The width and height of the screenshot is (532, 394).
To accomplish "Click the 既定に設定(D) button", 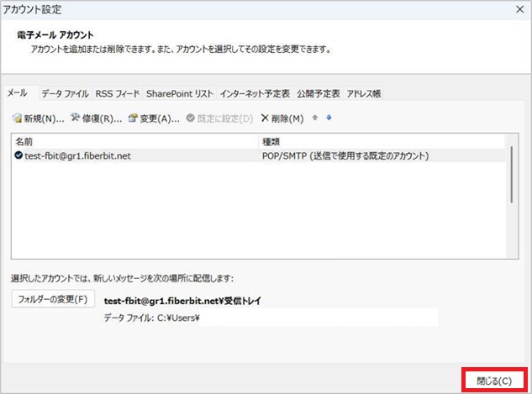I will pyautogui.click(x=220, y=118).
